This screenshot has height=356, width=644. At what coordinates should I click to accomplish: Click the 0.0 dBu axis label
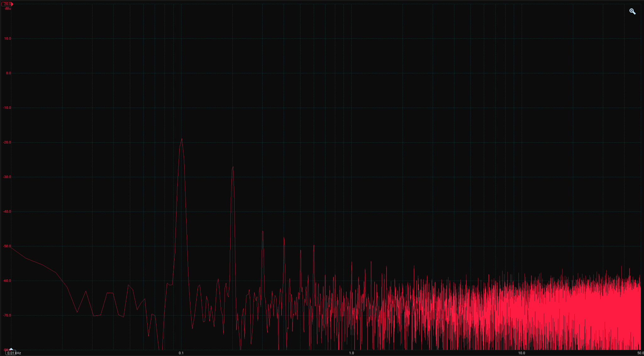pos(8,73)
